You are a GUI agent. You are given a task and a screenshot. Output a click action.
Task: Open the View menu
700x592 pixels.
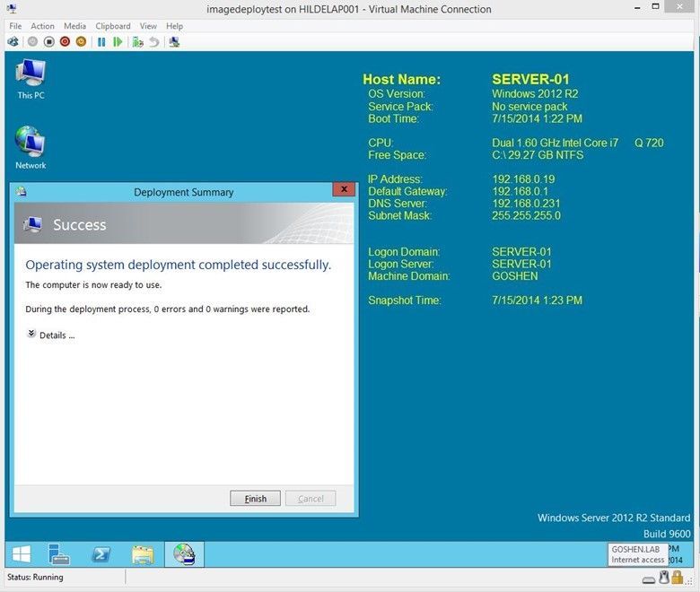click(148, 26)
